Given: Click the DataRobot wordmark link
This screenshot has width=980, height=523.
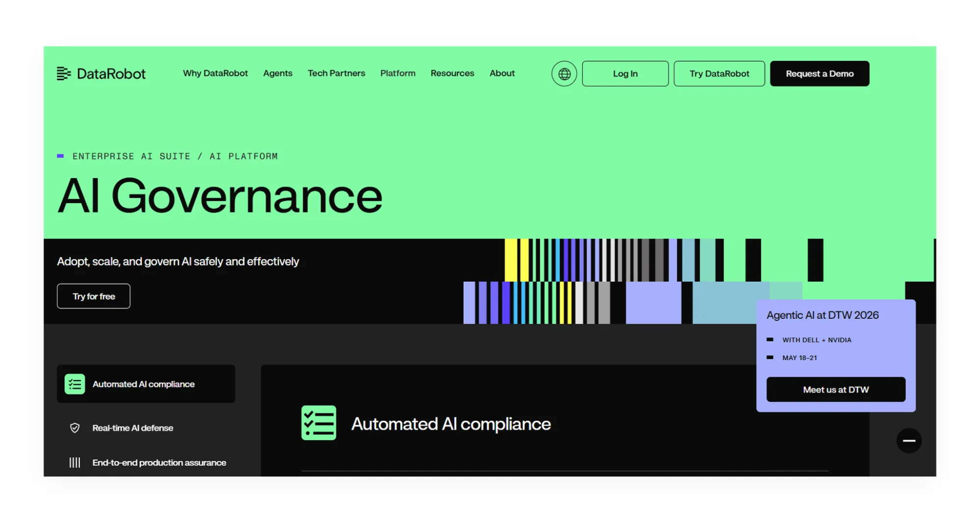Looking at the screenshot, I should point(111,74).
